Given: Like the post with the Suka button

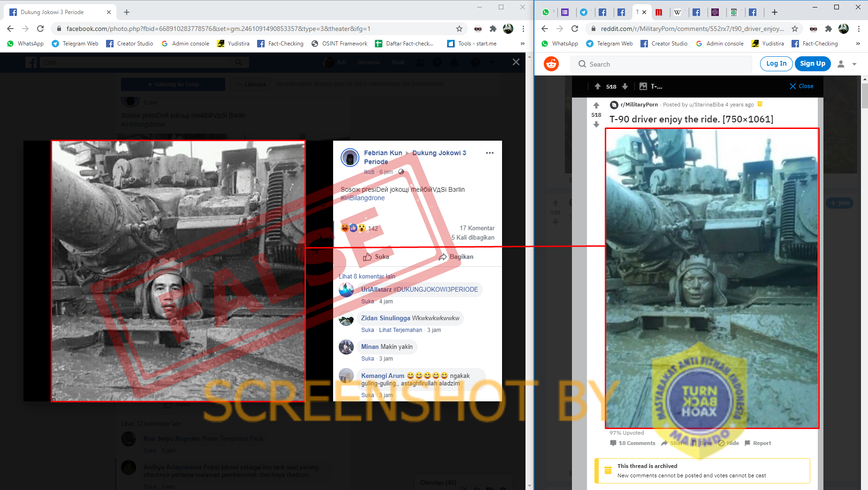Looking at the screenshot, I should click(376, 257).
